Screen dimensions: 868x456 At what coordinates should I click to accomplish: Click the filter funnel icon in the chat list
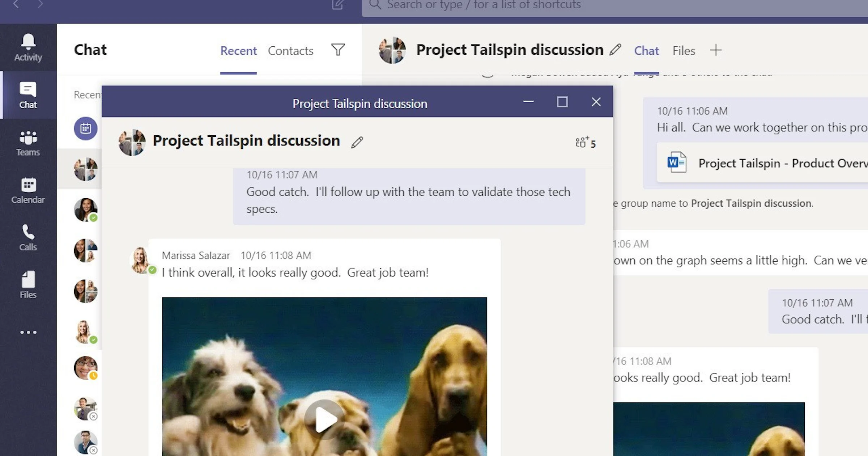(338, 50)
